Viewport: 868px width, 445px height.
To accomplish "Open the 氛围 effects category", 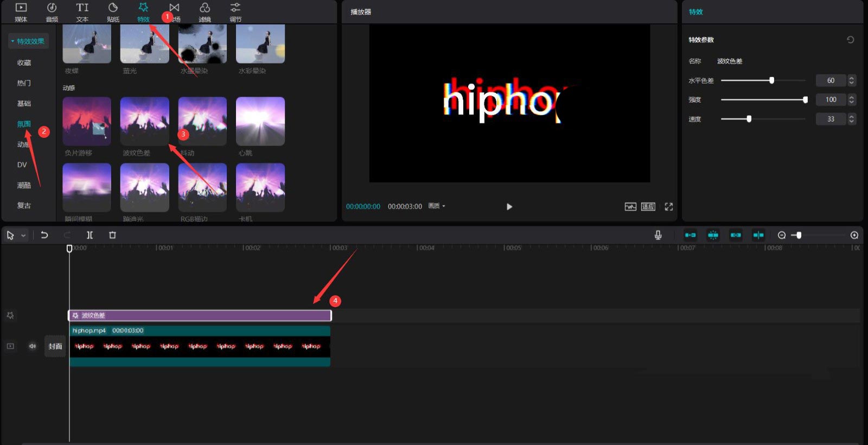I will [24, 124].
